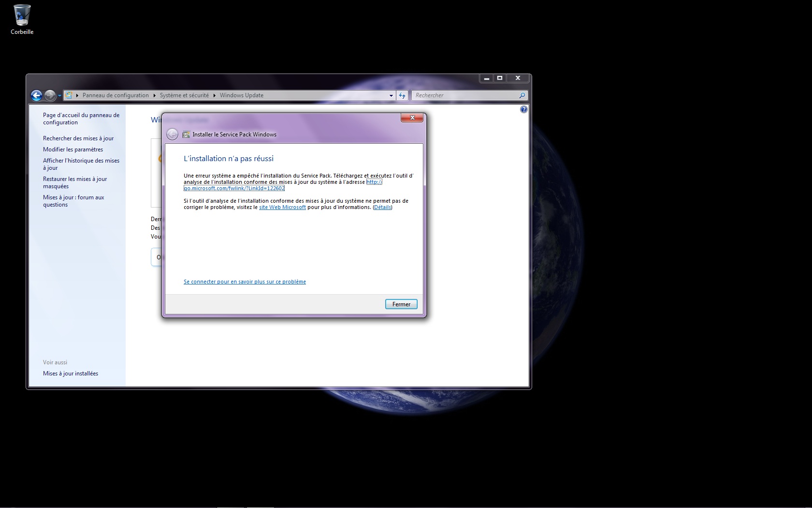Open the recent pages dropdown arrow

point(59,96)
